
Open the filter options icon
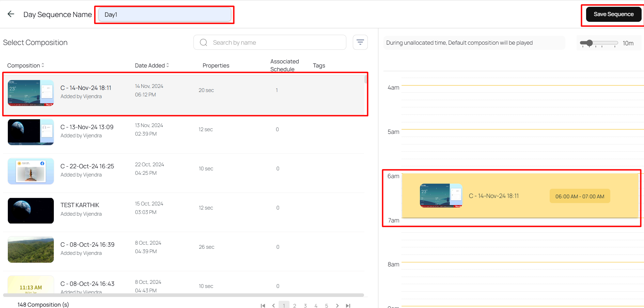pyautogui.click(x=360, y=42)
